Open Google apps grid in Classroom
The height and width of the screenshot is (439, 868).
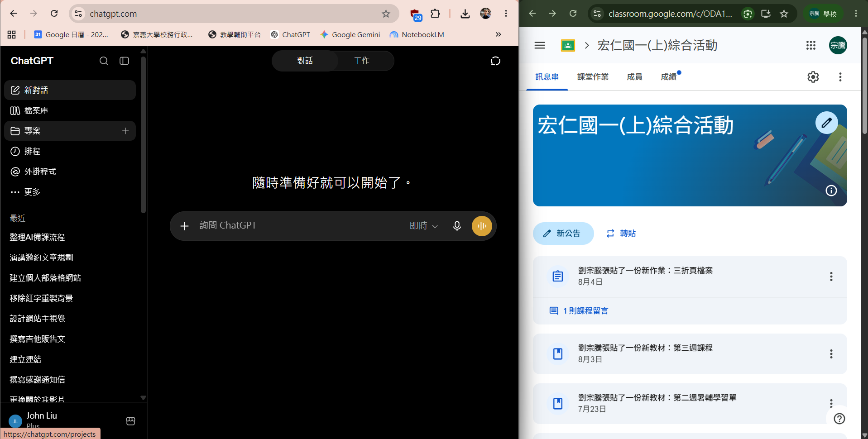[x=811, y=45]
